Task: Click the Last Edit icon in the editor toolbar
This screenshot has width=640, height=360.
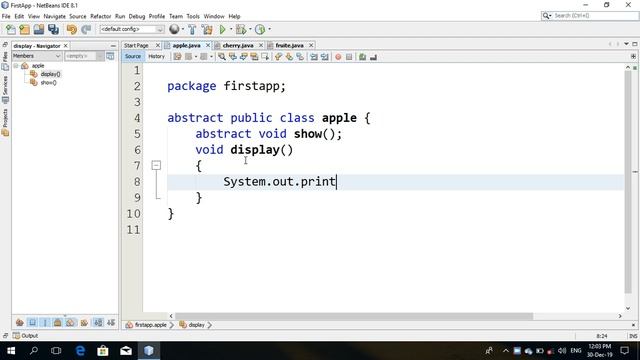Action: pos(177,57)
